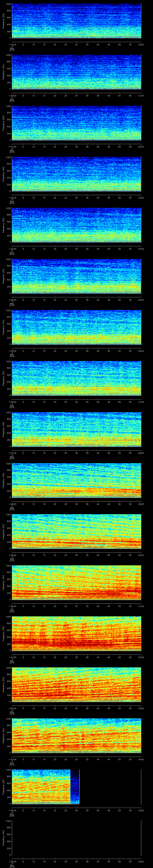The height and width of the screenshot is (868, 153).
Task: Click the spectrogram beginning at 1:33:00
Action: point(77,736)
